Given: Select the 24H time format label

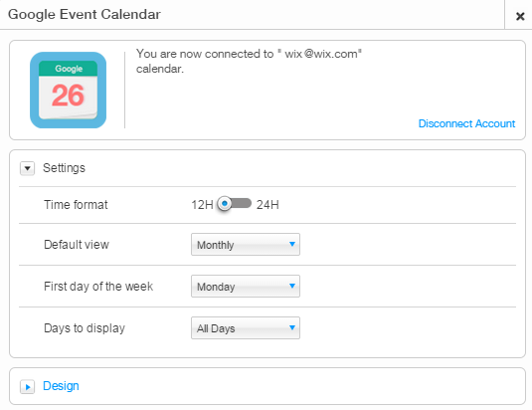Looking at the screenshot, I should pyautogui.click(x=267, y=205).
